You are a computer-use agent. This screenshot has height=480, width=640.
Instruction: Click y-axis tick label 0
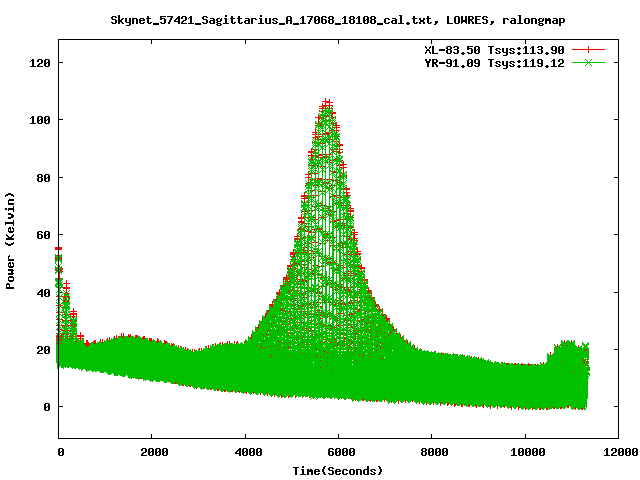coord(47,407)
